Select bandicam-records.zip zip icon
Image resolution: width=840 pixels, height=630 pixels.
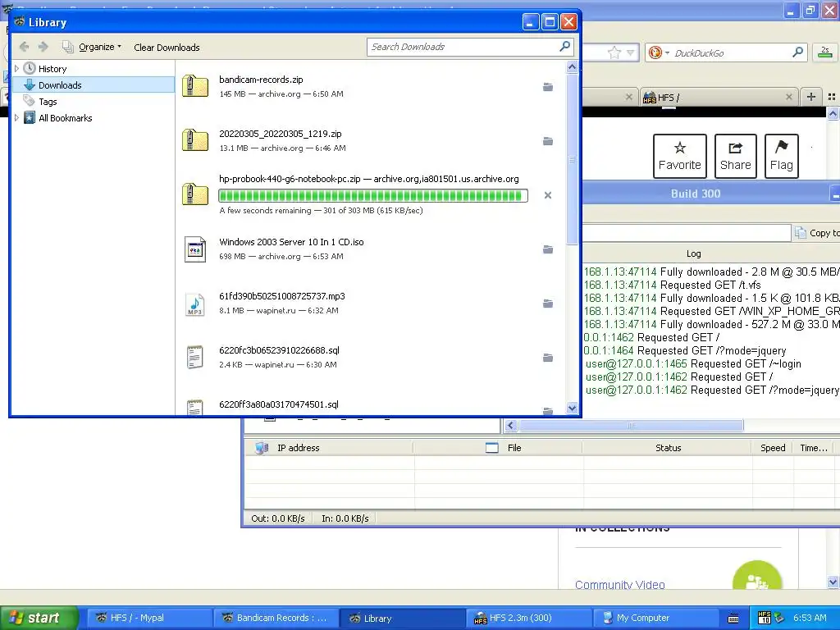click(195, 86)
